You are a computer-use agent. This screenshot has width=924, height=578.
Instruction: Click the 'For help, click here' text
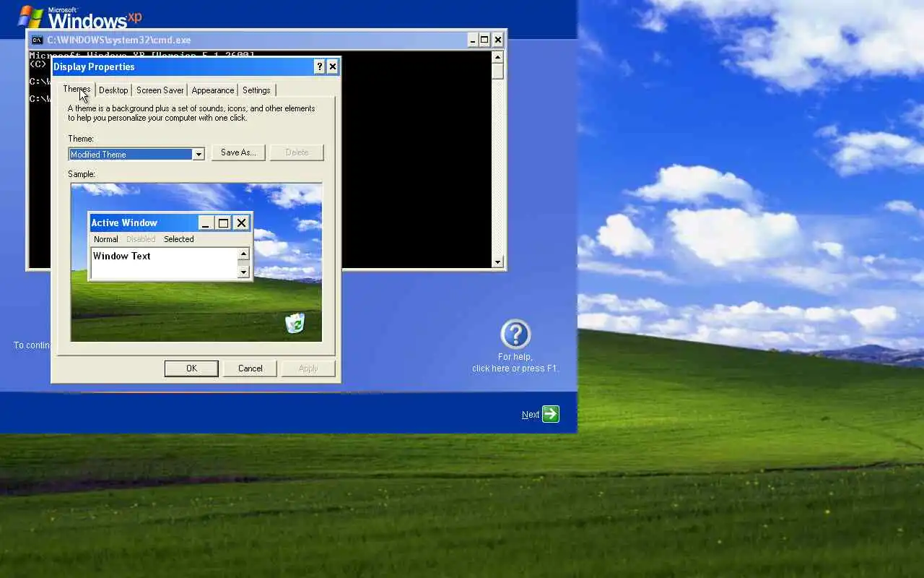coord(515,363)
